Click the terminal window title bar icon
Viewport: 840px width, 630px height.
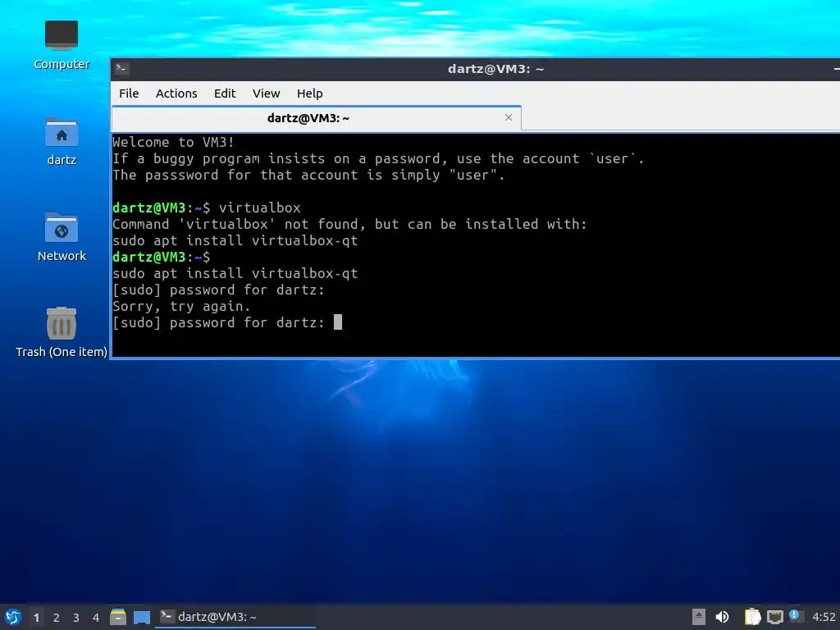121,69
